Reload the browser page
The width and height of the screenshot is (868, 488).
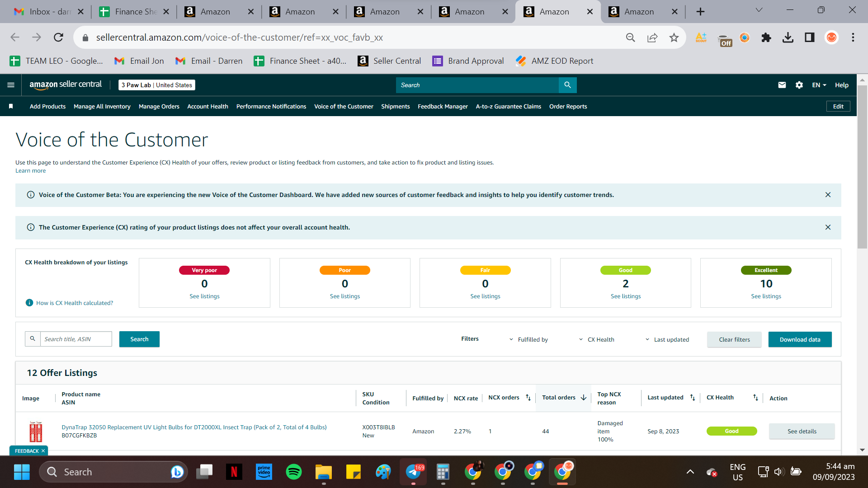(58, 38)
